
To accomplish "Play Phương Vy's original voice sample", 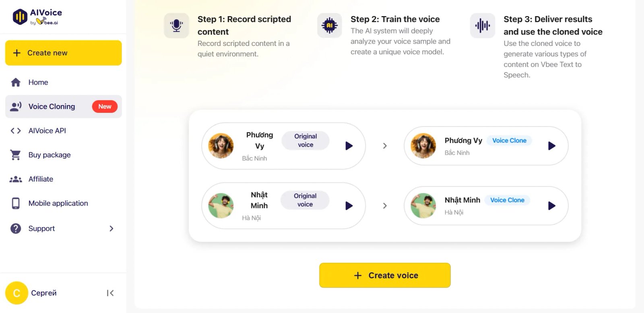I will (349, 146).
